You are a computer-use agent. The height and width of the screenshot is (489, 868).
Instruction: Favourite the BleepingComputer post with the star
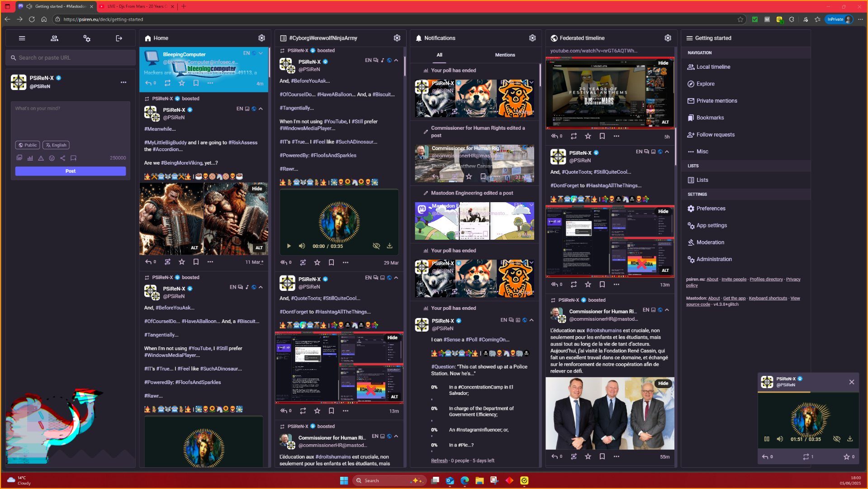click(182, 83)
